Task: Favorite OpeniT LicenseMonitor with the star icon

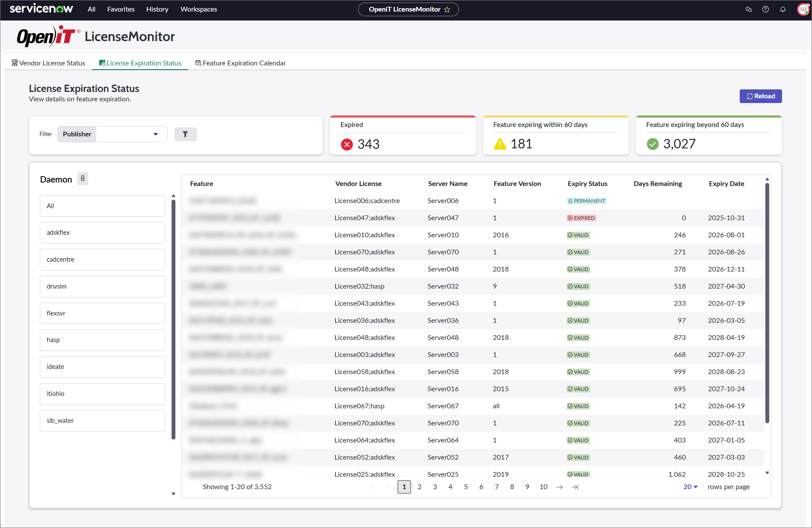Action: coord(447,9)
